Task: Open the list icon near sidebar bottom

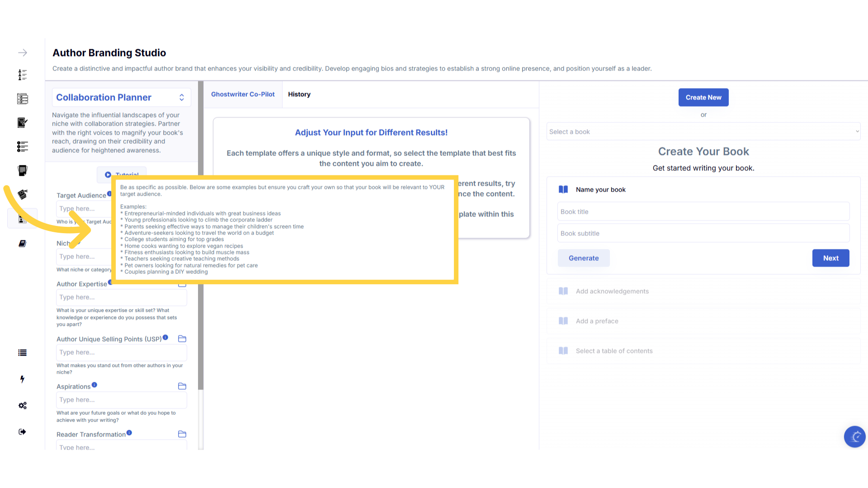Action: tap(23, 353)
